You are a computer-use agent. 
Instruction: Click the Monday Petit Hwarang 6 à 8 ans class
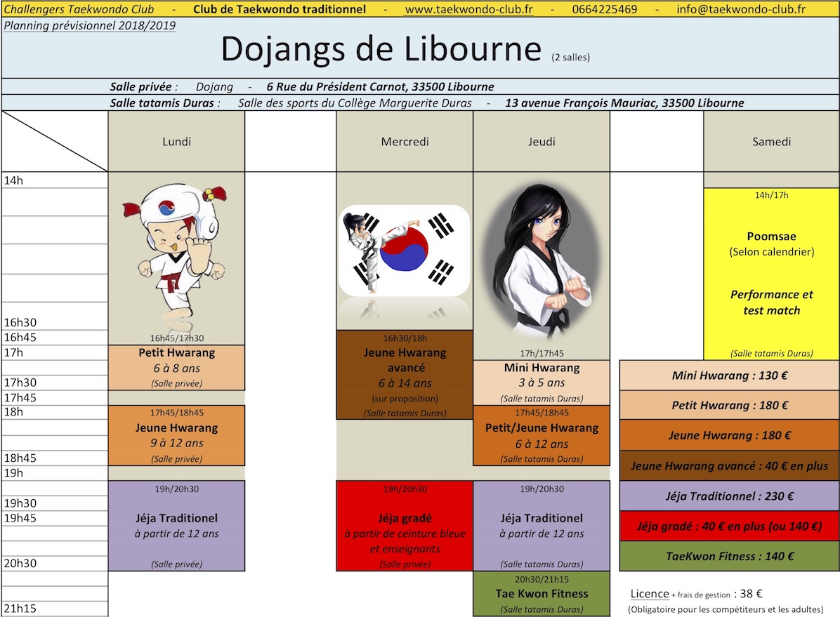pyautogui.click(x=176, y=367)
